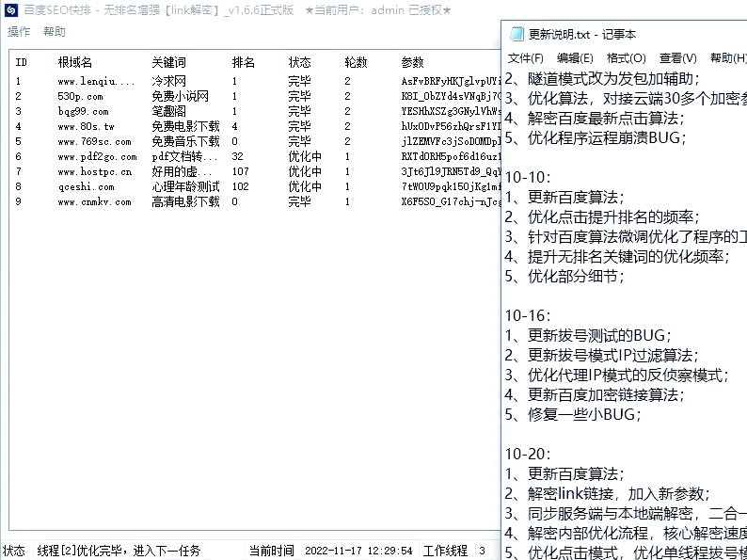This screenshot has width=747, height=560.
Task: Click the 参数 column header
Action: click(x=413, y=62)
